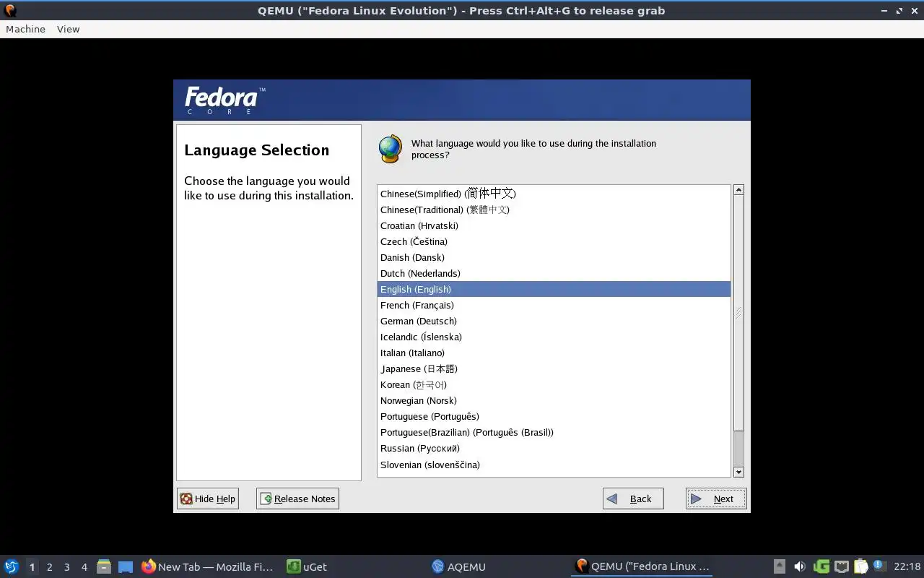Maximize the QEMU window
924x578 pixels.
(899, 10)
